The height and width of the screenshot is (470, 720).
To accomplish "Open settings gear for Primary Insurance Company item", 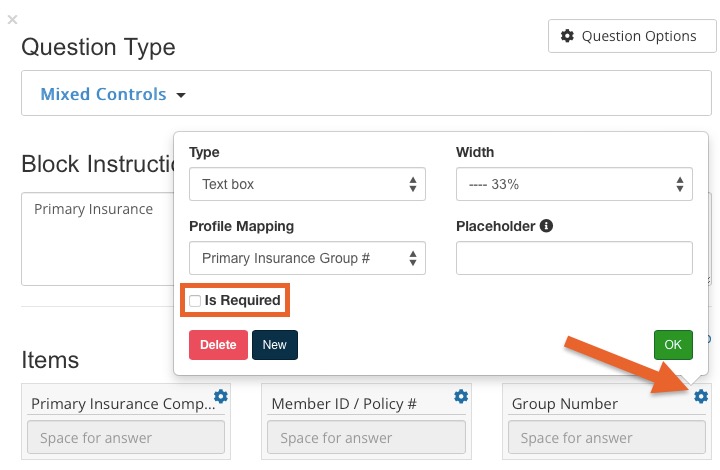I will (x=221, y=396).
